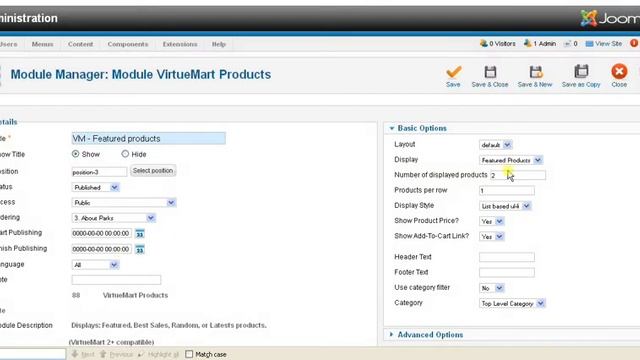Open the Display Style dropdown
Screen dimensions: 640x360
pyautogui.click(x=505, y=206)
